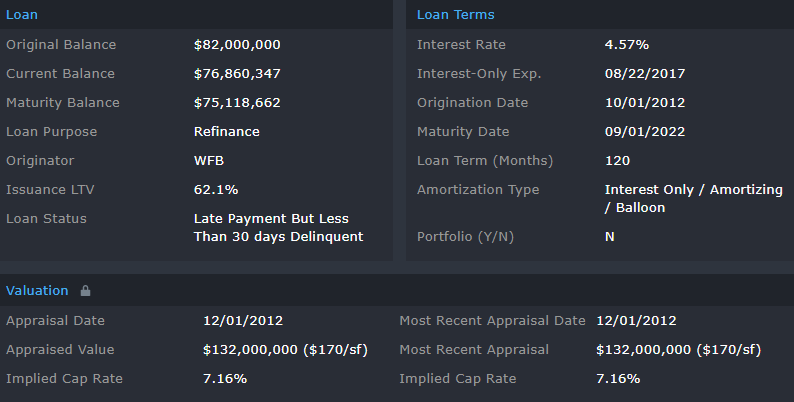Open the Loan Terms section header
The height and width of the screenshot is (402, 794).
coord(455,15)
